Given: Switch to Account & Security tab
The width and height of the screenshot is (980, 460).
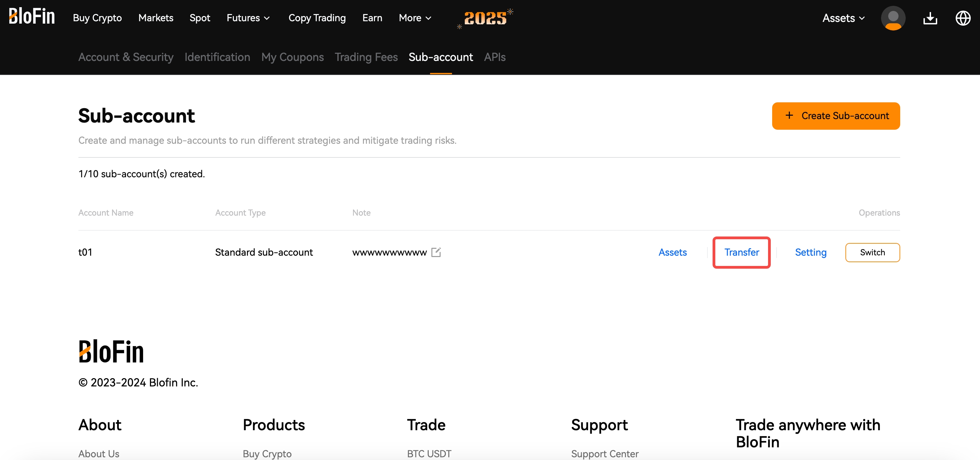Looking at the screenshot, I should pos(126,57).
